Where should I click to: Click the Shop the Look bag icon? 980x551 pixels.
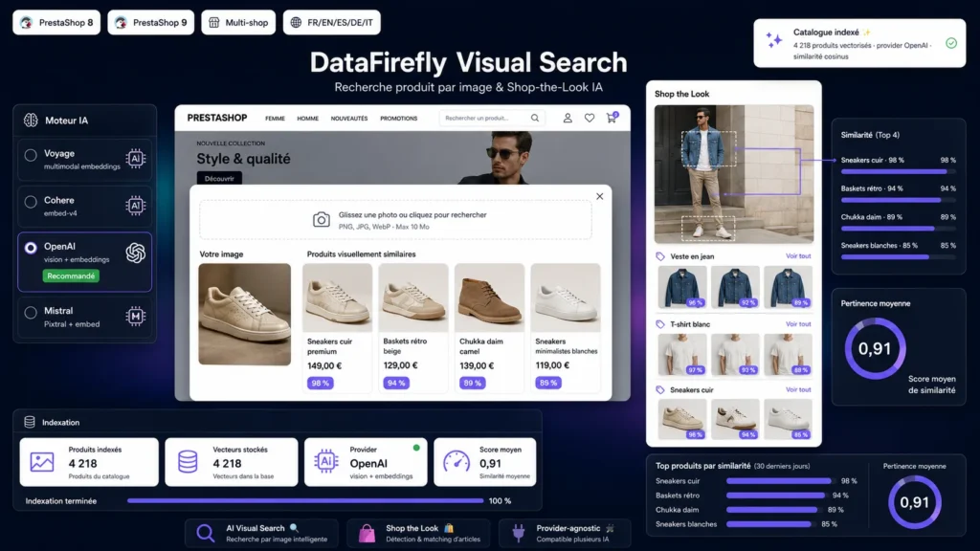pyautogui.click(x=367, y=533)
